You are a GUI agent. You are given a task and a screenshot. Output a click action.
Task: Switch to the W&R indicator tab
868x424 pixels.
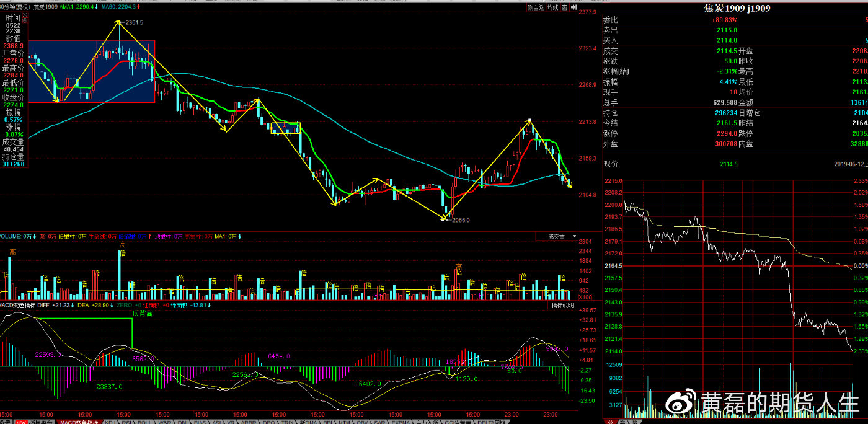coord(164,422)
